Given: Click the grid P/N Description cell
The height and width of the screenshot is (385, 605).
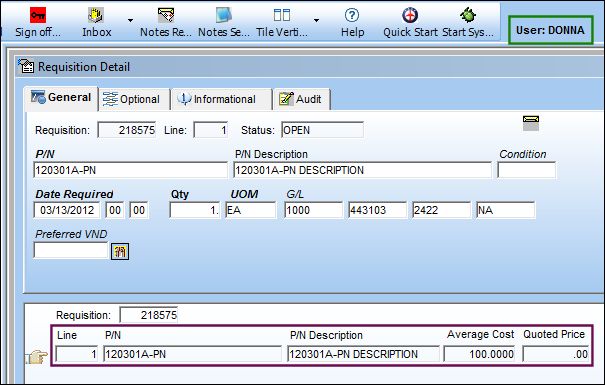Looking at the screenshot, I should [363, 354].
